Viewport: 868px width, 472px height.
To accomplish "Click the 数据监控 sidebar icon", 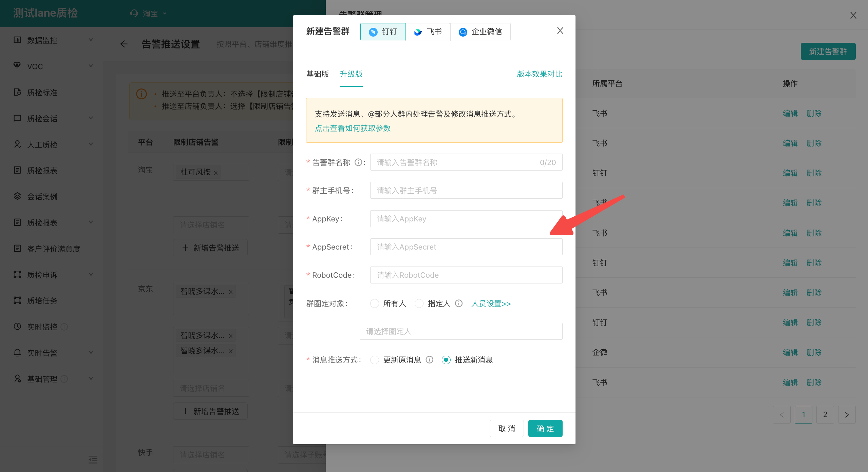I will click(17, 40).
